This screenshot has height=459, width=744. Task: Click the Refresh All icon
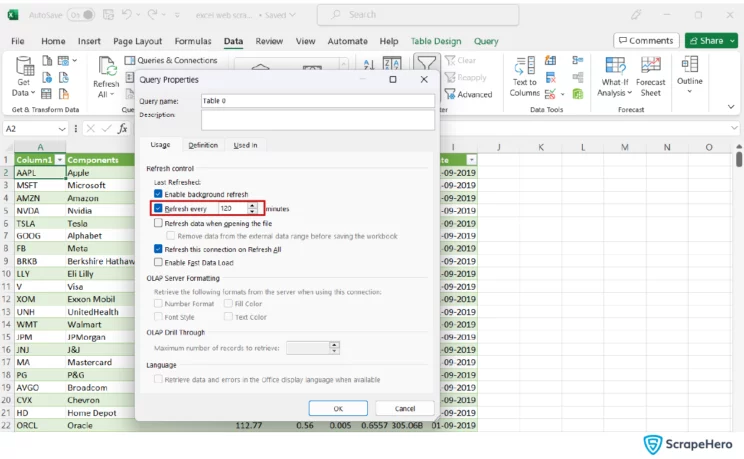point(107,66)
